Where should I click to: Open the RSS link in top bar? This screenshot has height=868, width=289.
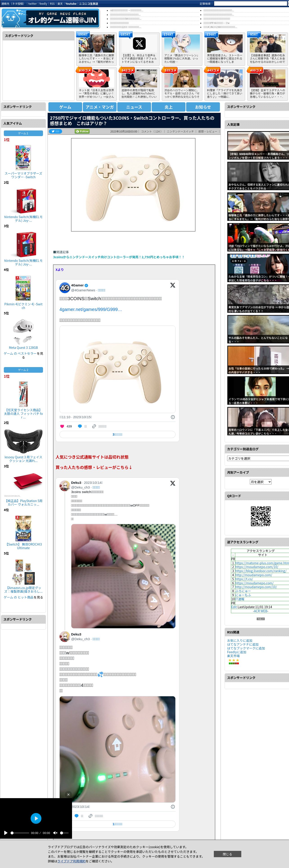coord(52,4)
